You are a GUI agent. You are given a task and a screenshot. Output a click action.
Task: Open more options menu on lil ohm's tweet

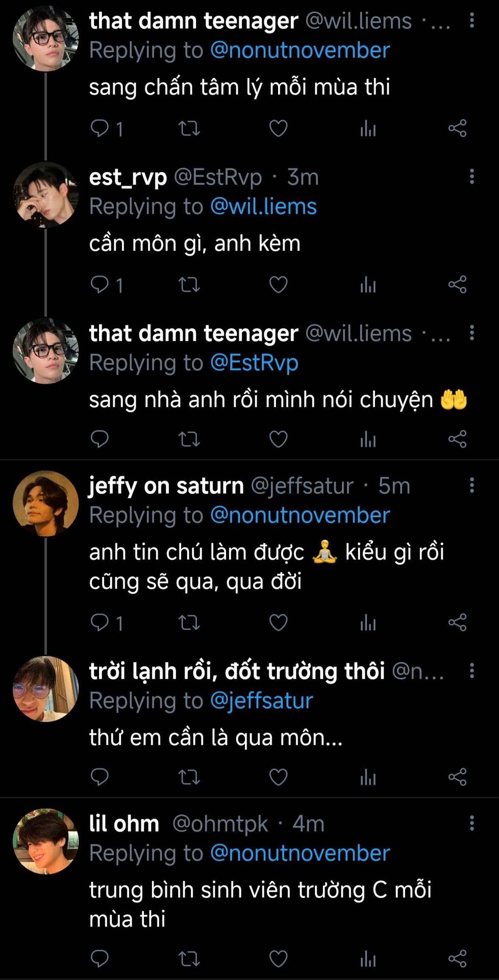[x=471, y=823]
